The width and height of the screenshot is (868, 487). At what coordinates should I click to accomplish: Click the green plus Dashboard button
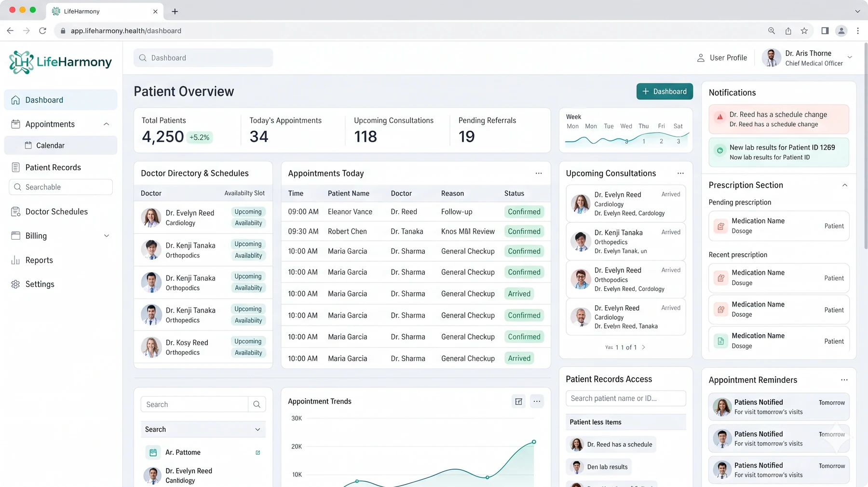point(665,92)
